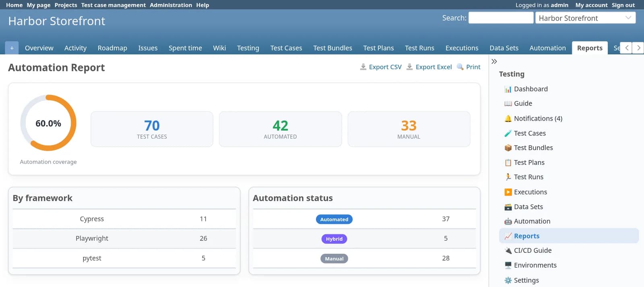Click the Guide book icon in sidebar

click(x=508, y=104)
